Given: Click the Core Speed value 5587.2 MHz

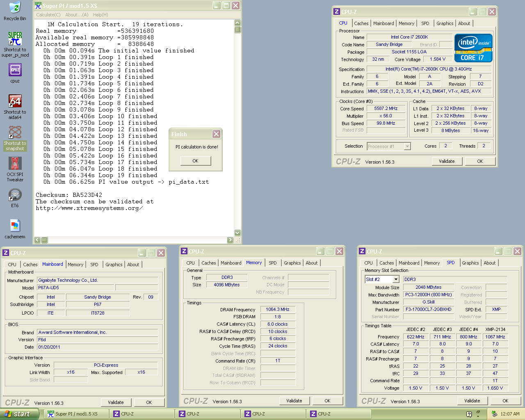Looking at the screenshot, I should pos(386,109).
